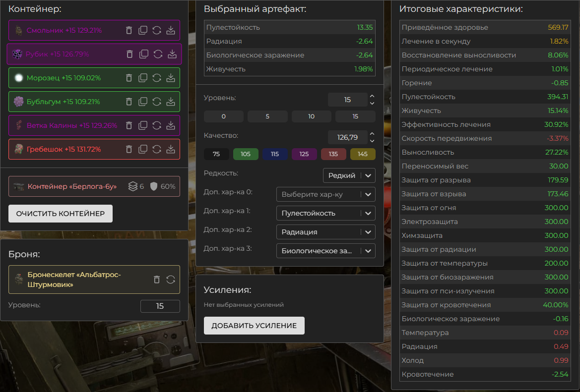Click the Качество input showing 126,79
The width and height of the screenshot is (580, 392).
pyautogui.click(x=348, y=137)
